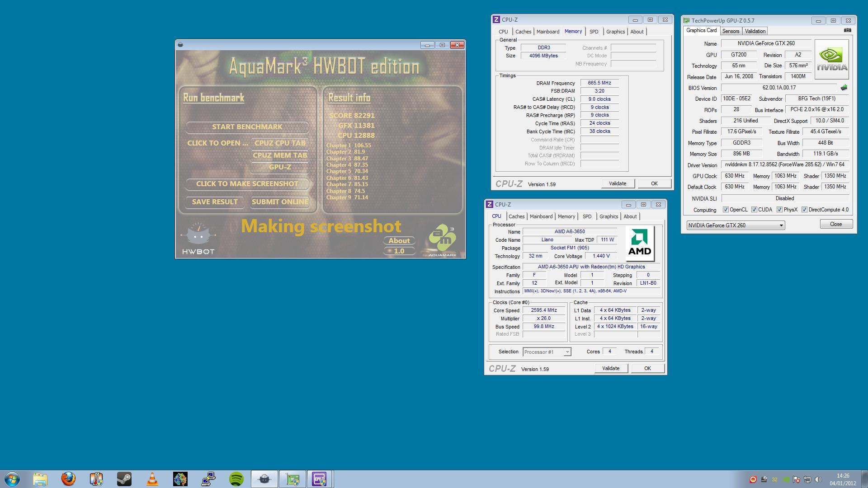Screen dimensions: 868x488
Task: Launch Firefox from the taskbar
Action: (x=68, y=479)
